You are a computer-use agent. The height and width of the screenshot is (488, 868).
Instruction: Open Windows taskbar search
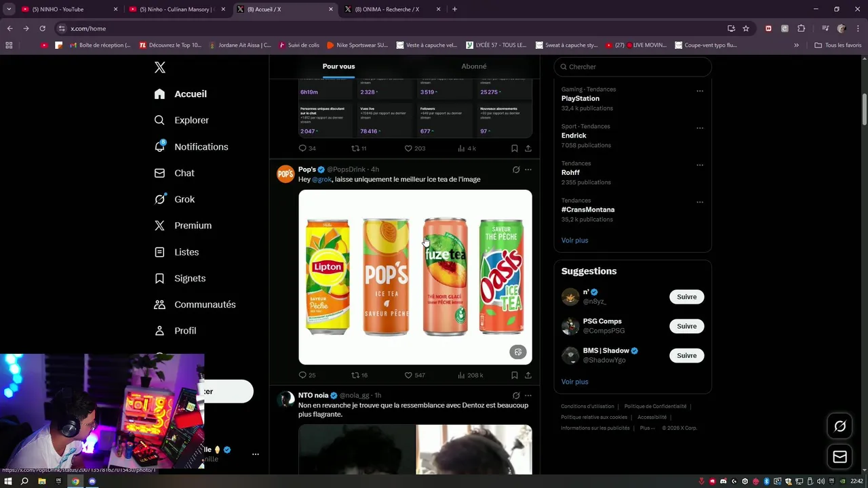[x=24, y=481]
